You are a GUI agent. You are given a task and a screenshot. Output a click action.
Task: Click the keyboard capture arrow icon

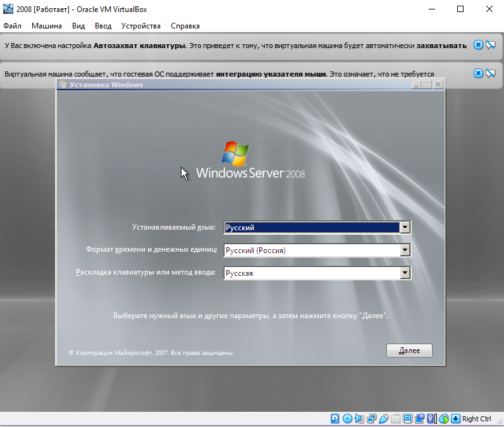tap(455, 419)
